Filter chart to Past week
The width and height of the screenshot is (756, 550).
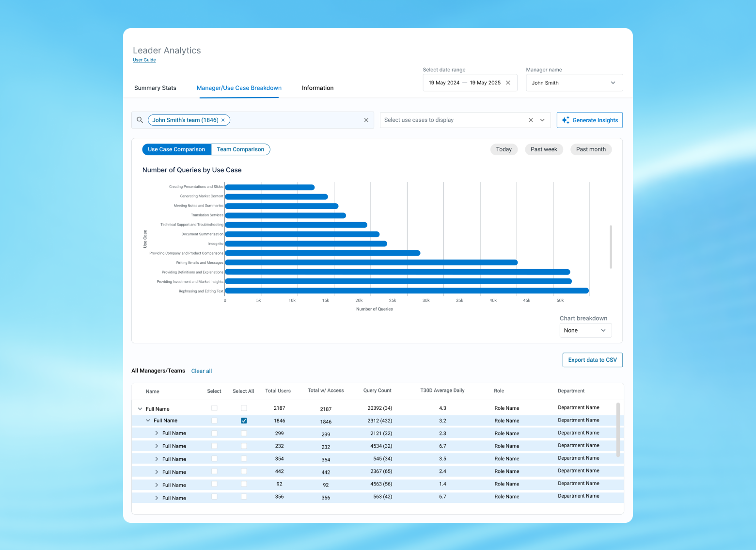pyautogui.click(x=544, y=149)
